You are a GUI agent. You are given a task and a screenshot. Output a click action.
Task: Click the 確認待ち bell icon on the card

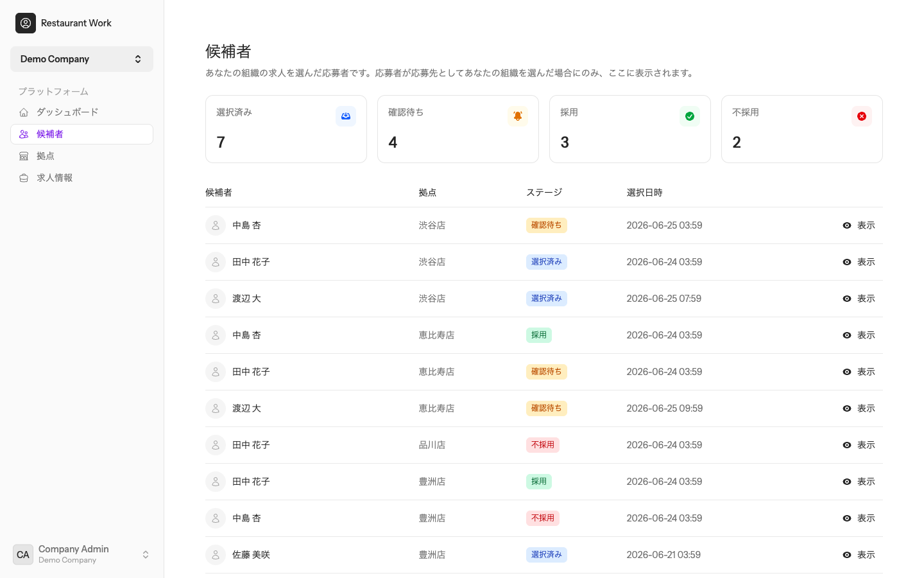518,116
